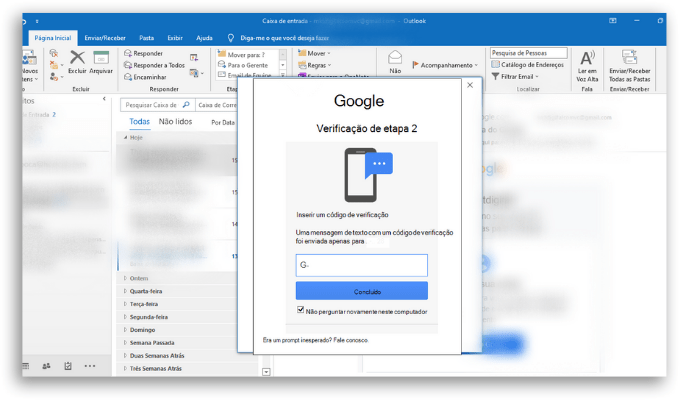Click the message list scroll down arrow
This screenshot has width=700, height=400.
click(267, 372)
